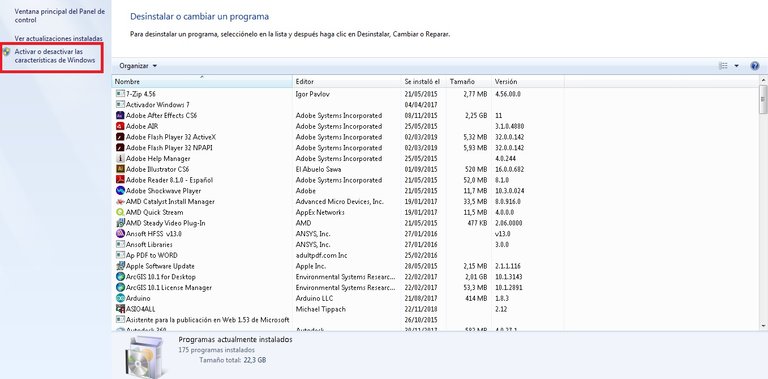Viewport: 768px width, 379px height.
Task: Click the AMD Catalyst Install Manager icon
Action: point(120,201)
